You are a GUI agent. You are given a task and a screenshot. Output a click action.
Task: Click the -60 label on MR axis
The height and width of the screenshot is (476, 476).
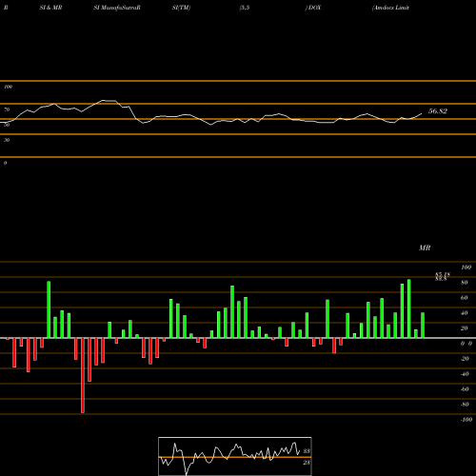pyautogui.click(x=465, y=389)
